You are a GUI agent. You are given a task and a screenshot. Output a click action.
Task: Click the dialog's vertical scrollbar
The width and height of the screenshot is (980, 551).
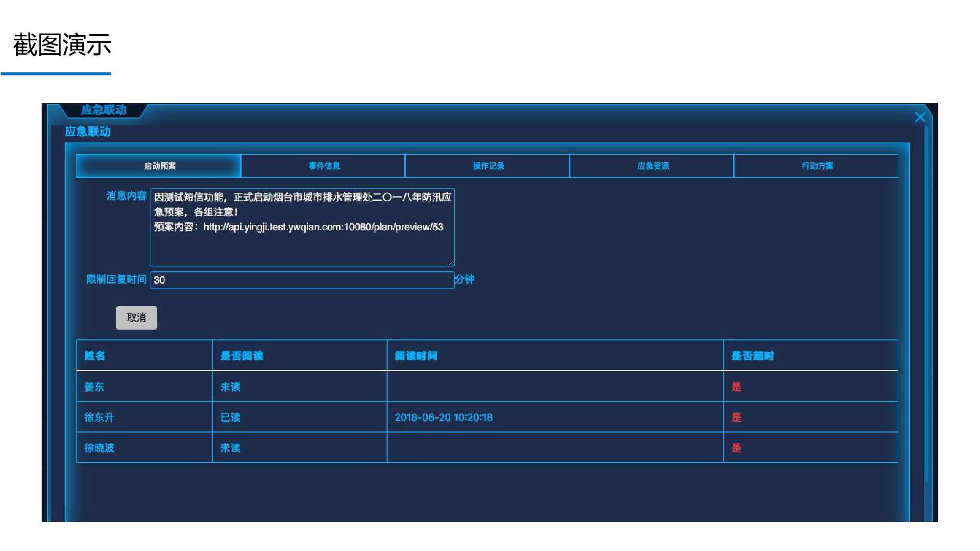click(x=927, y=304)
